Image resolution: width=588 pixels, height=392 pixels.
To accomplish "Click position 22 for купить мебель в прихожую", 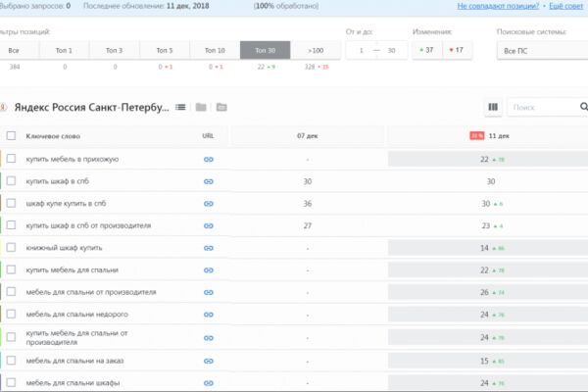I will (484, 160).
